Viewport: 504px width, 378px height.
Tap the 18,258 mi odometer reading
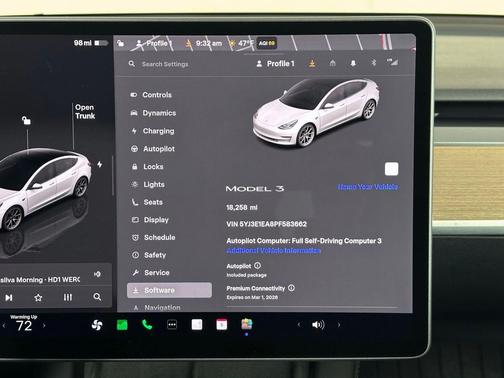[242, 207]
